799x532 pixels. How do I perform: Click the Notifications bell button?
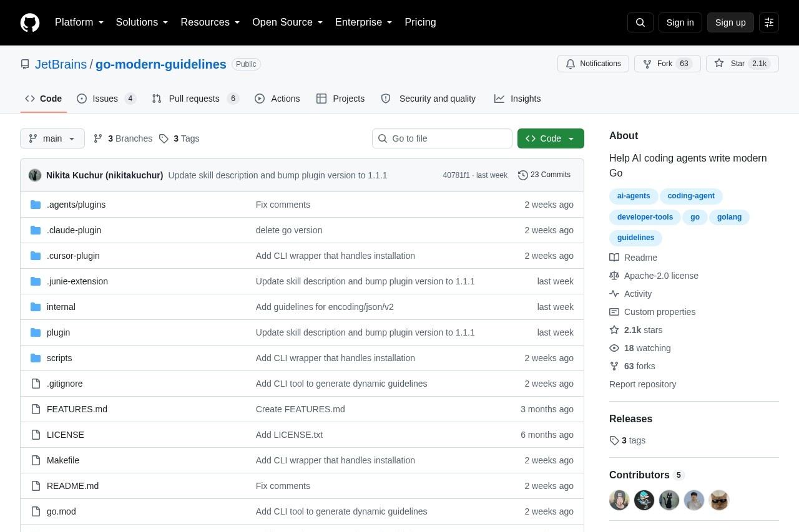[x=593, y=64]
